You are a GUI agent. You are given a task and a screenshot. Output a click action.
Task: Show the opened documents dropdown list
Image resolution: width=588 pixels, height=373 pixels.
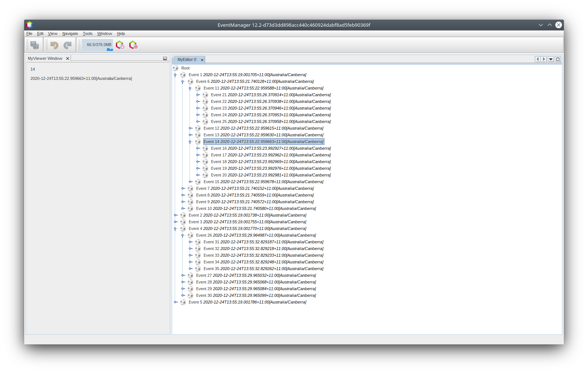(551, 59)
